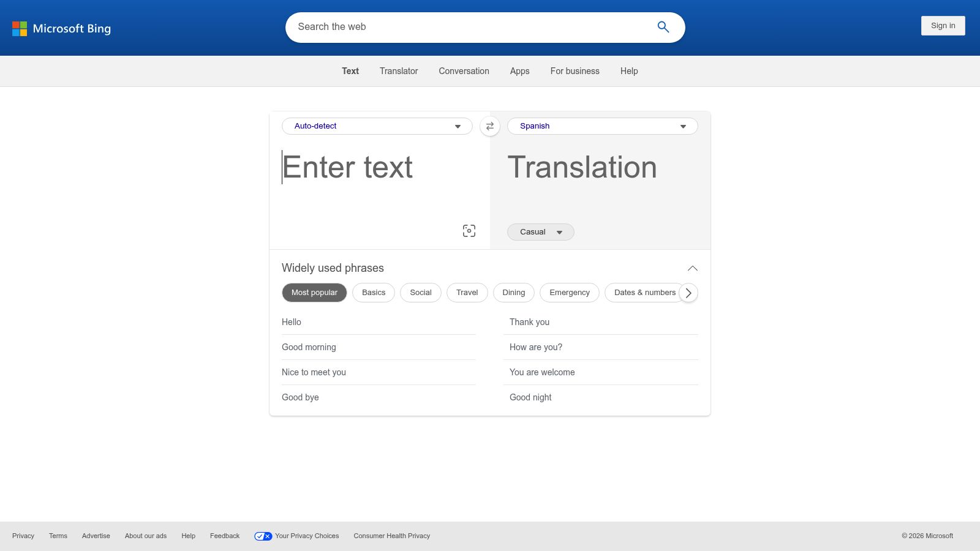Choose the phrase You are welcome

coord(601,372)
